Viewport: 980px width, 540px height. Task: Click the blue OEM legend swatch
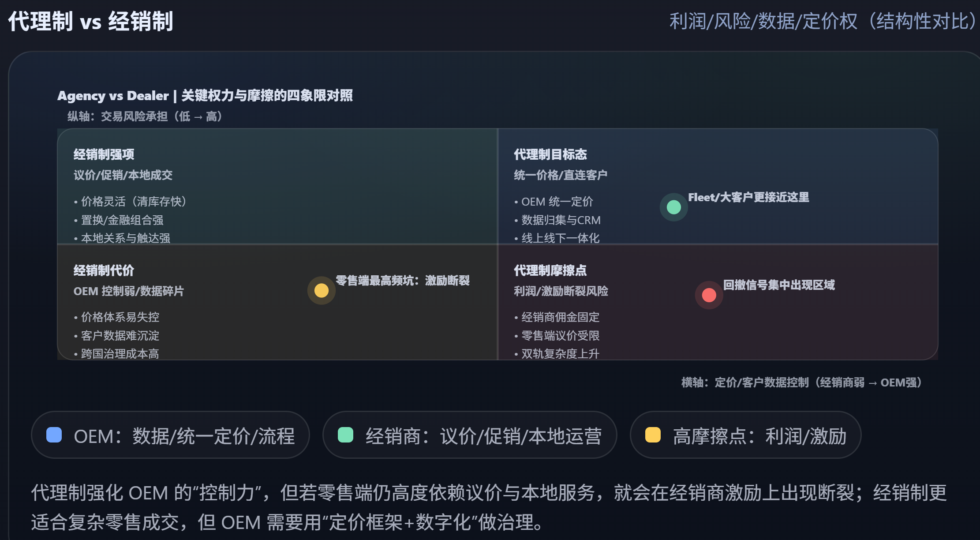pyautogui.click(x=54, y=435)
